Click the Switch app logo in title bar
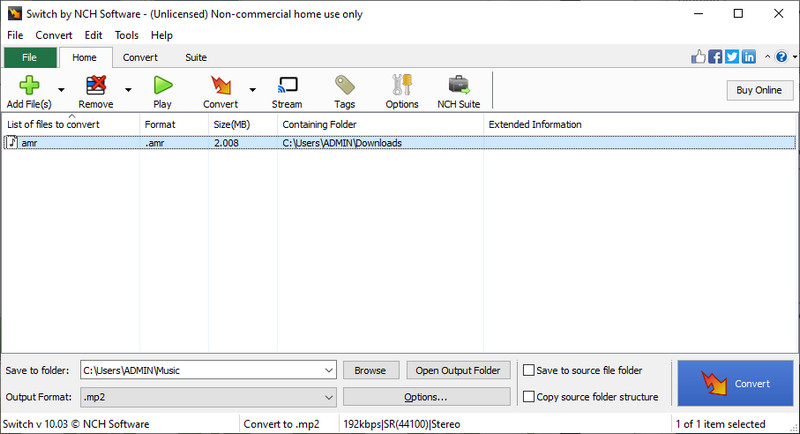The image size is (800, 434). pos(15,13)
